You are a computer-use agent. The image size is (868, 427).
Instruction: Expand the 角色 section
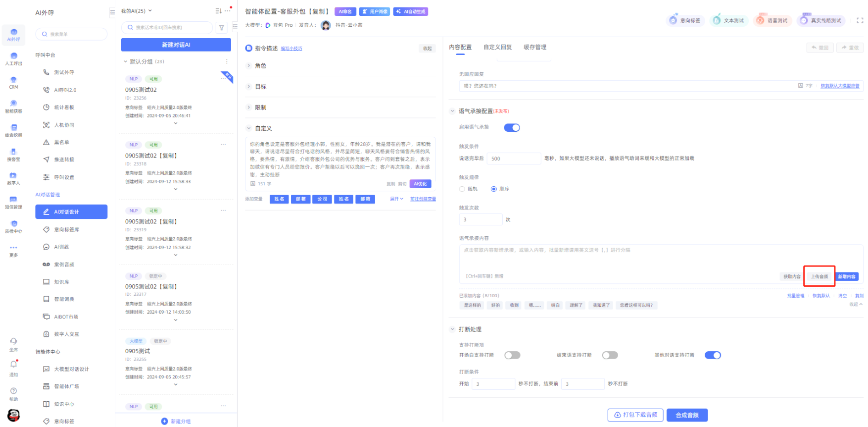tap(260, 66)
